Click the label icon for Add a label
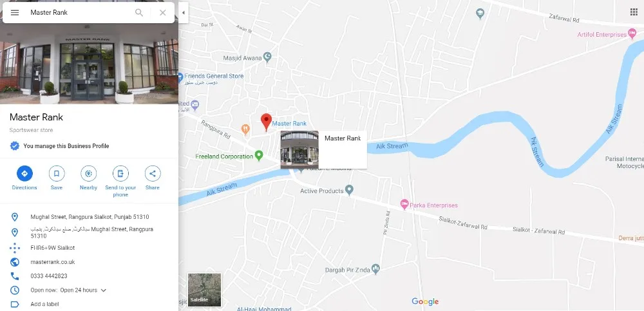The width and height of the screenshot is (644, 311). point(15,304)
